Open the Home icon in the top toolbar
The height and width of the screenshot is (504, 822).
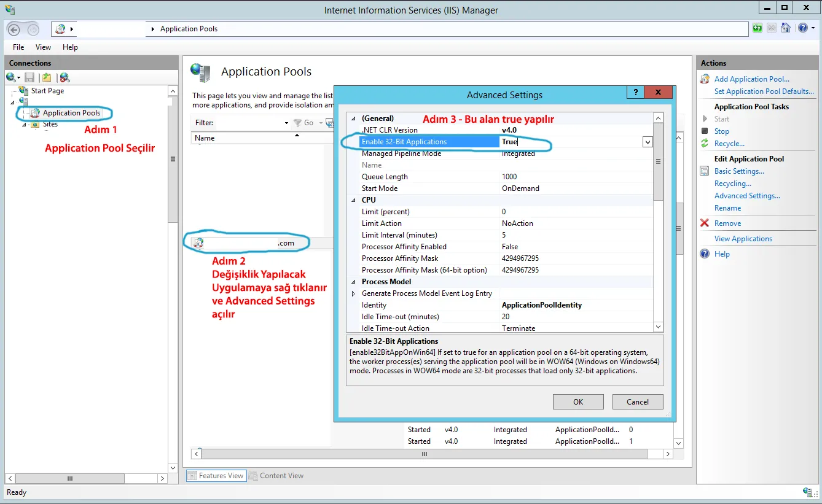click(x=785, y=28)
